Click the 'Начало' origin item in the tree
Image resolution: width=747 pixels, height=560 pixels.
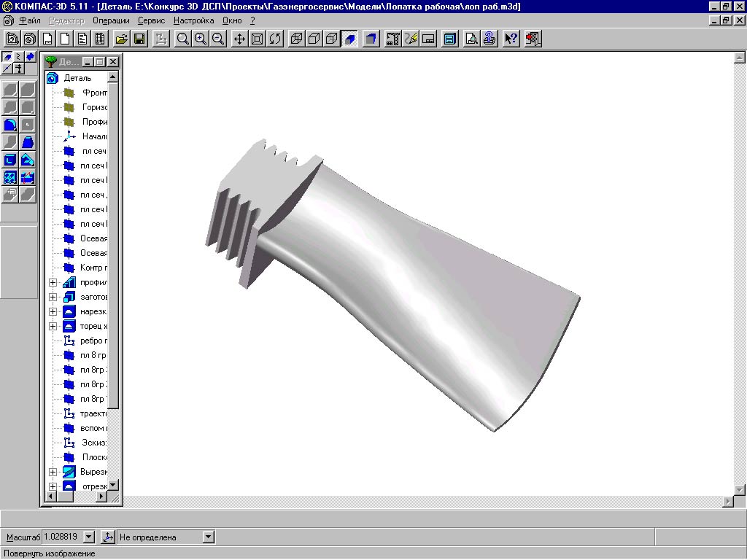coord(94,136)
